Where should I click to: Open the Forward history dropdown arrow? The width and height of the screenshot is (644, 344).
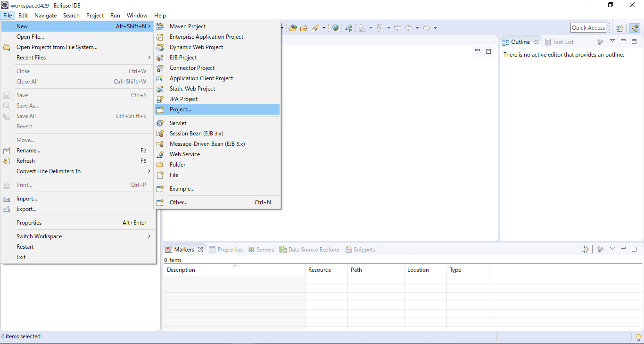pos(435,28)
